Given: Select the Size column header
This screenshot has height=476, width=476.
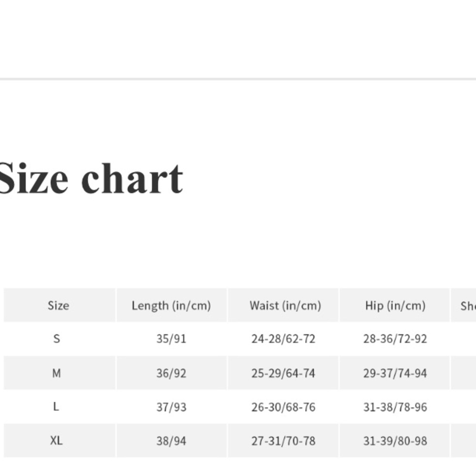Looking at the screenshot, I should point(58,306).
